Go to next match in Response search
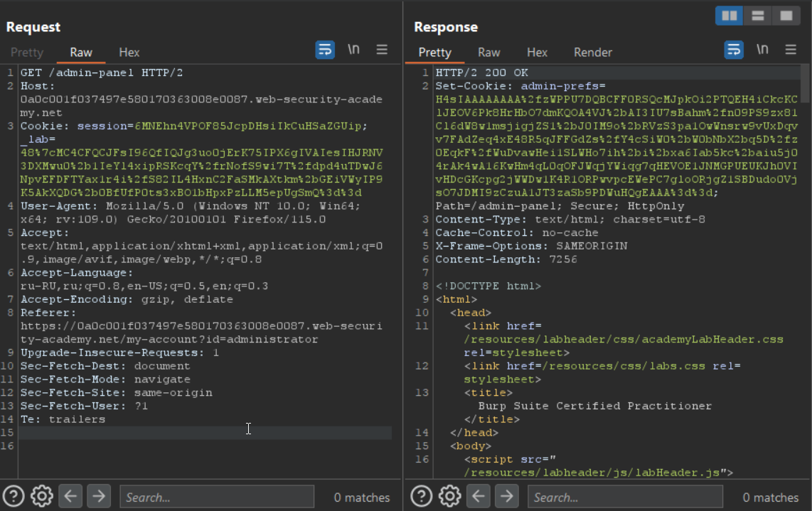The image size is (812, 511). coord(506,496)
